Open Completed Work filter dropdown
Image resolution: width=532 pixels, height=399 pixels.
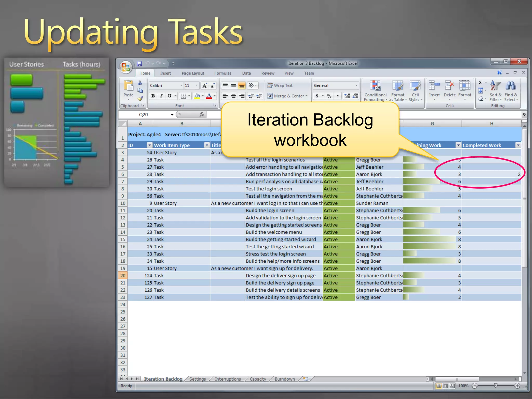coord(518,145)
